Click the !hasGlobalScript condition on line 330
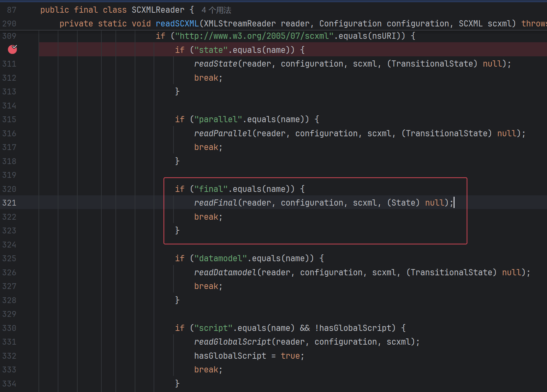This screenshot has width=547, height=392. click(x=353, y=328)
